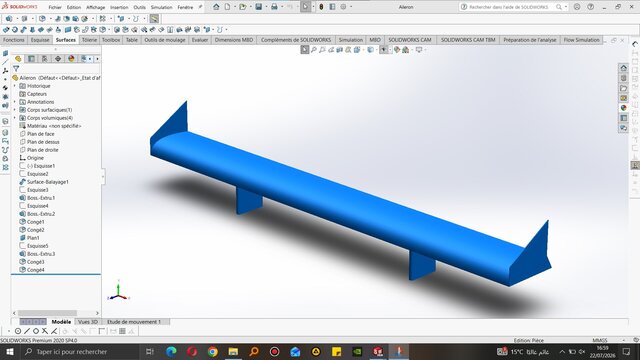Open the Appearances color ball icon in task pane
The height and width of the screenshot is (360, 640).
623,108
